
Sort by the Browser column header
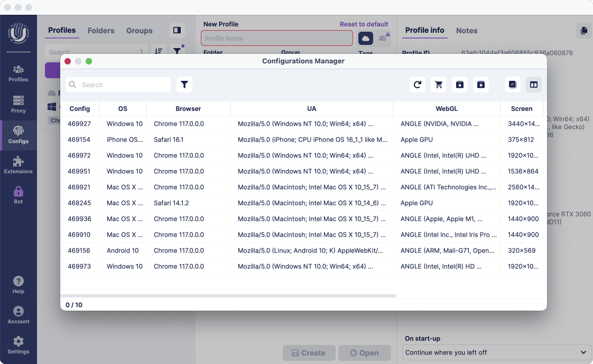click(188, 108)
